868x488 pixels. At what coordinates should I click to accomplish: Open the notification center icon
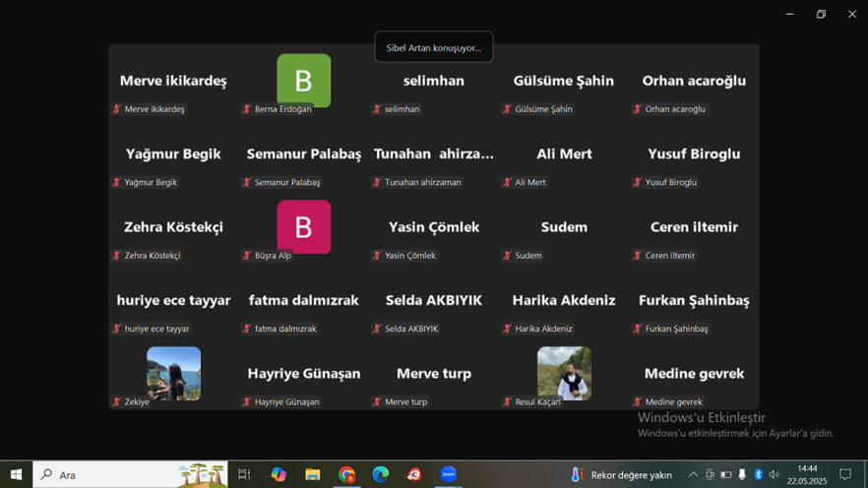[x=845, y=475]
